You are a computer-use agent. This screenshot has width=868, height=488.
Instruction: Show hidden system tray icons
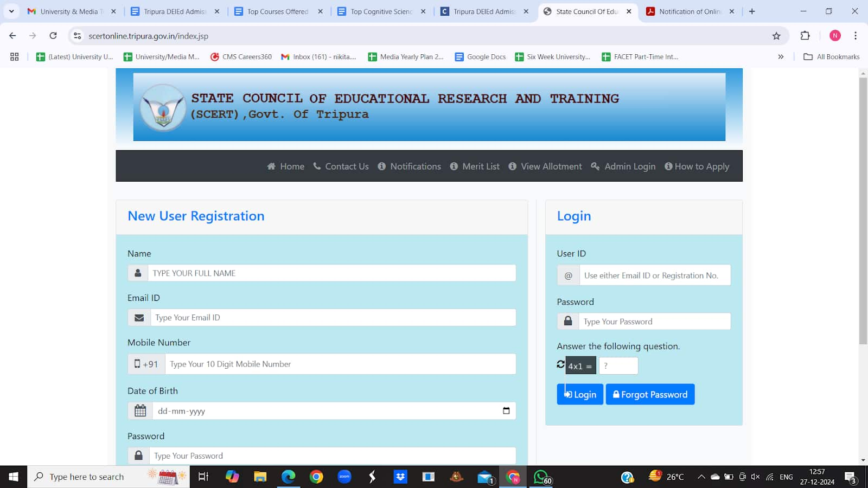pyautogui.click(x=701, y=477)
